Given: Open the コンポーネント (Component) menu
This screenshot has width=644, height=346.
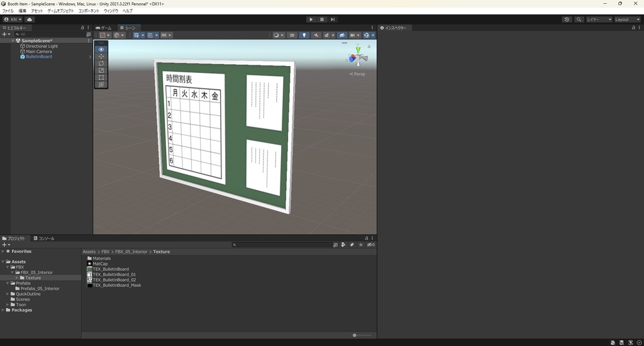Looking at the screenshot, I should [89, 11].
